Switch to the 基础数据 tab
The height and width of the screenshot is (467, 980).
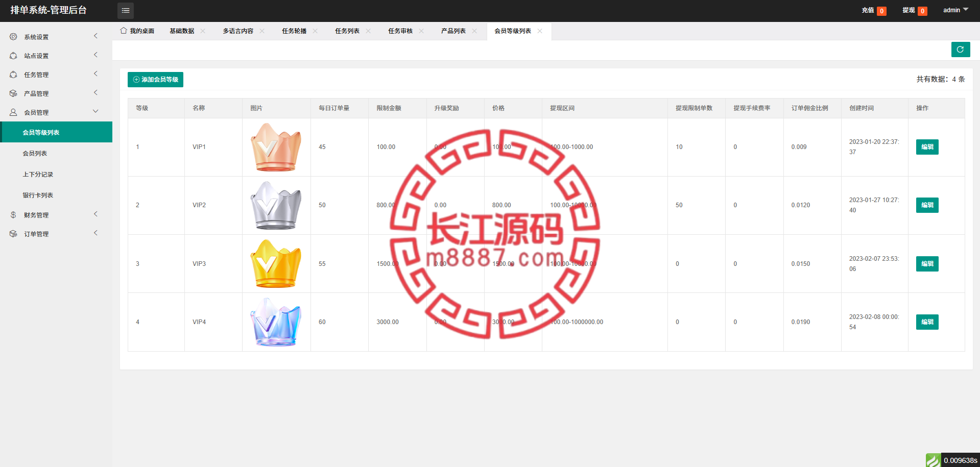(x=182, y=31)
